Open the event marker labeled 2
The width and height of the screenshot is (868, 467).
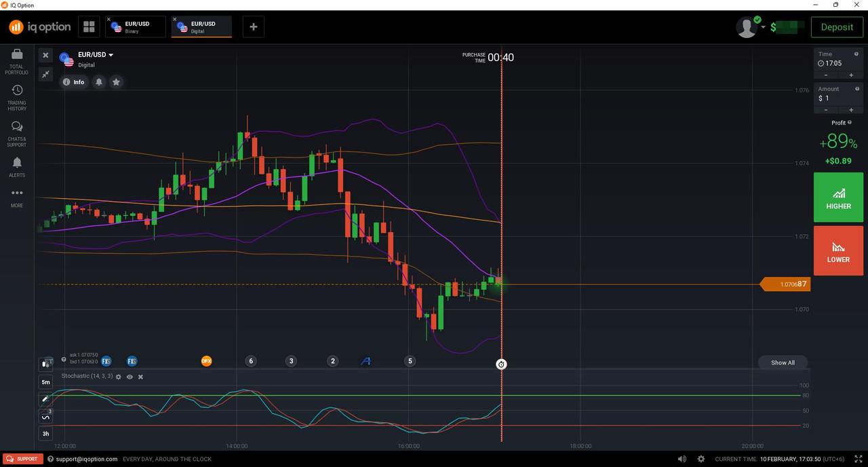[332, 361]
